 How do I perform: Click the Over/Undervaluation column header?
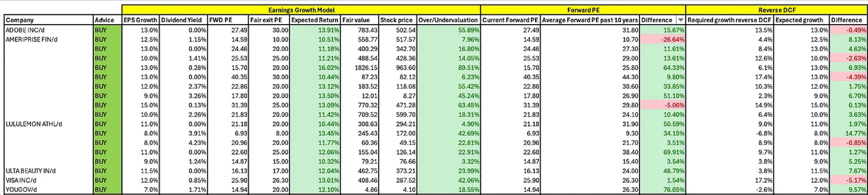(449, 20)
